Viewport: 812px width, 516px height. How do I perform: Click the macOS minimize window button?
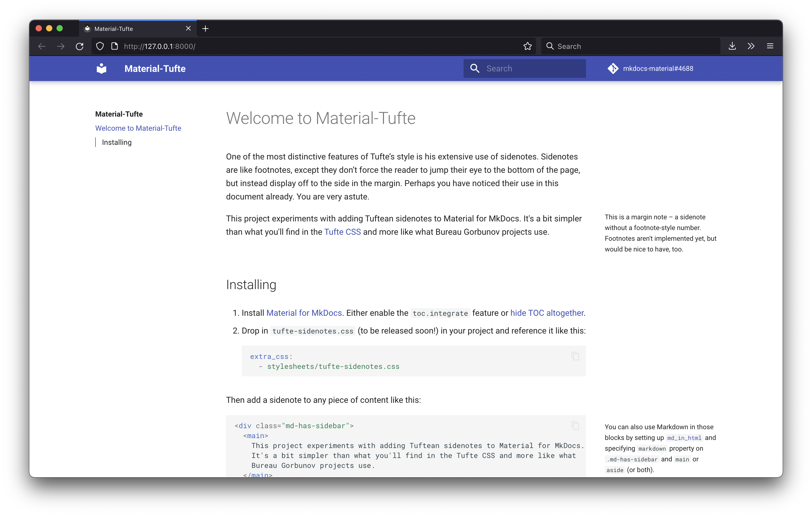tap(49, 28)
